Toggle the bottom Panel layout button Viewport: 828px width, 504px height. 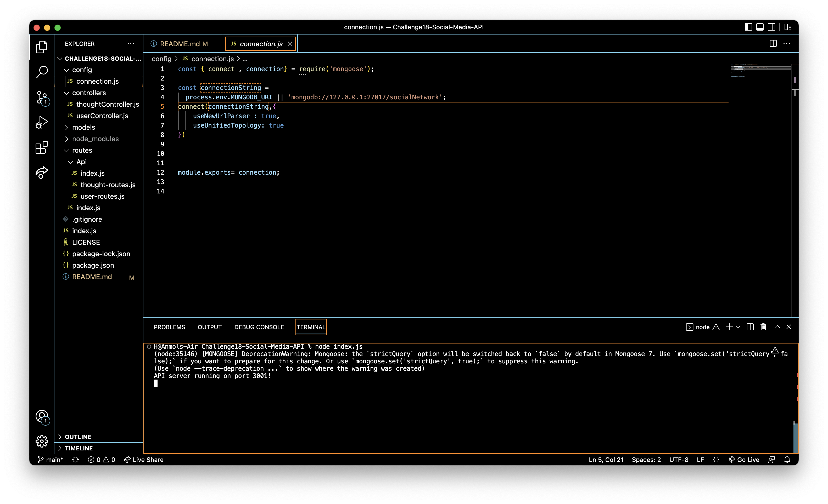(x=760, y=27)
